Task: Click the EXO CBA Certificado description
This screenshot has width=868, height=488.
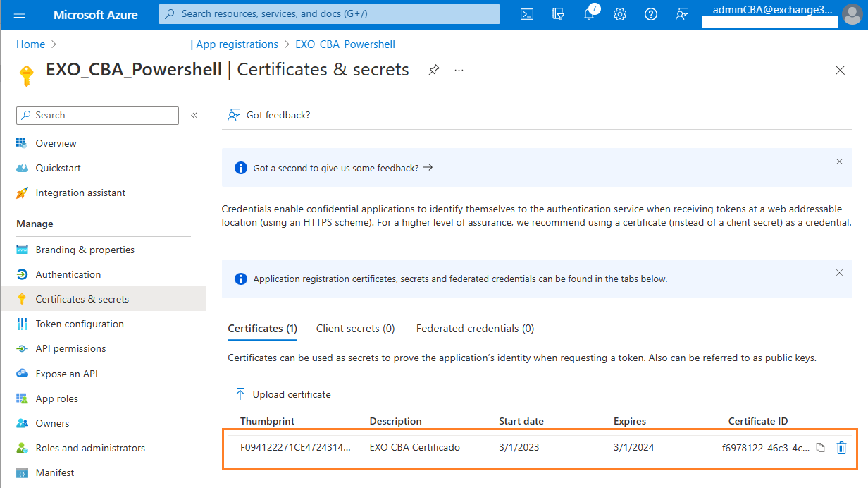Action: [415, 447]
